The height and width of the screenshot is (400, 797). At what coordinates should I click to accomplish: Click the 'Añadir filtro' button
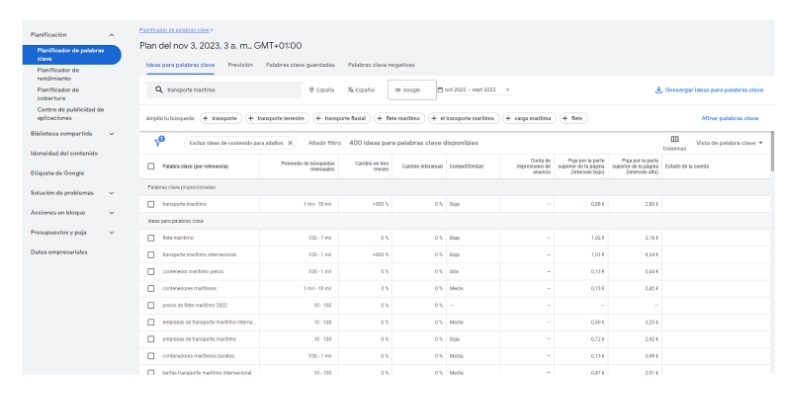(324, 143)
